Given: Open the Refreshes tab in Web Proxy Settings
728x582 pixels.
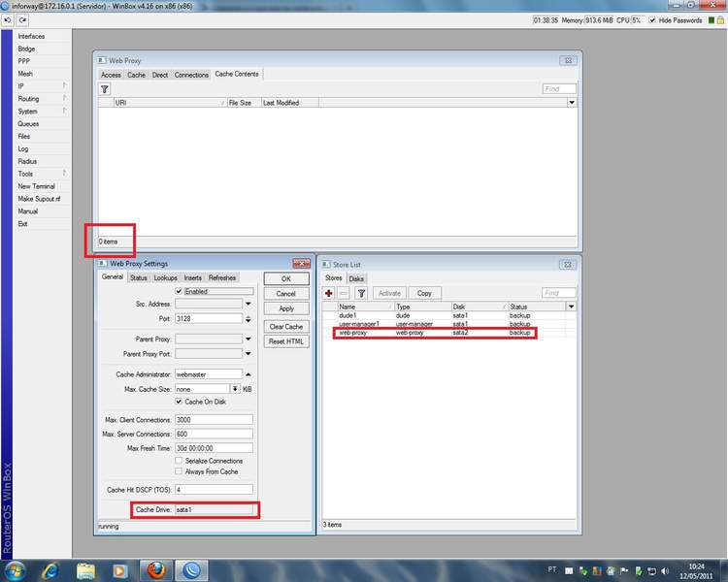Looking at the screenshot, I should pyautogui.click(x=222, y=277).
